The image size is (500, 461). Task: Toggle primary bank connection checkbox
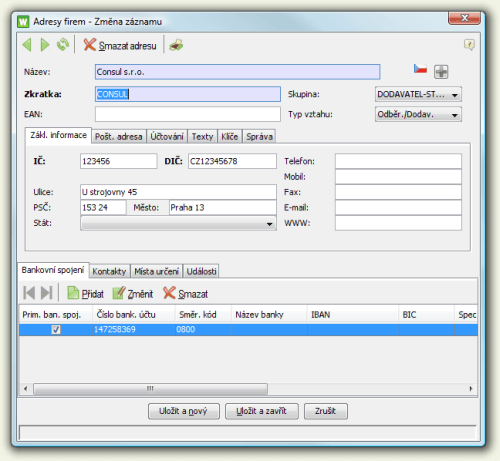tap(56, 329)
